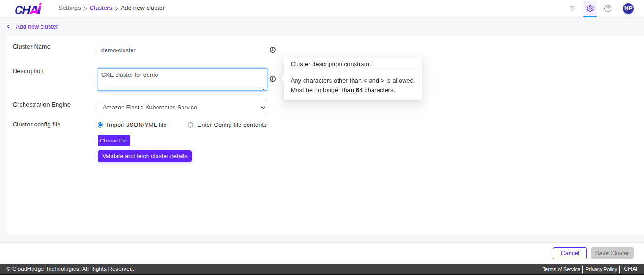The image size is (644, 275).
Task: Open the apps grid menu
Action: [x=572, y=8]
